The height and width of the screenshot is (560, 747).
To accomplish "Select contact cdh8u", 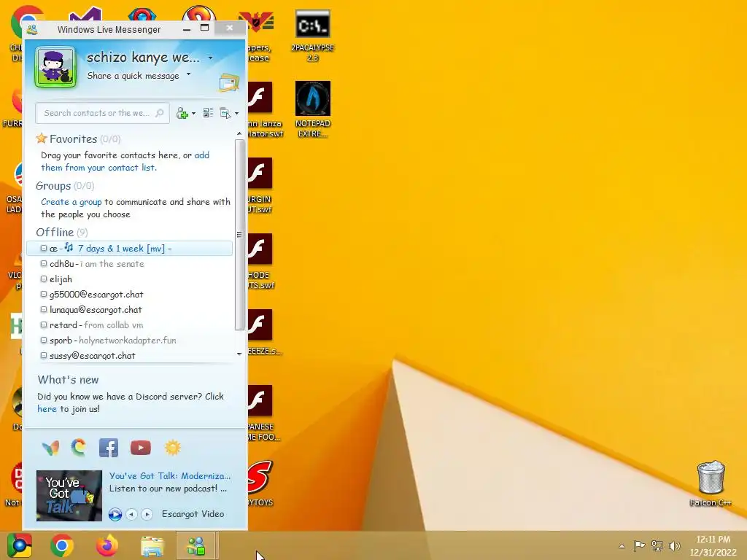I will point(130,264).
